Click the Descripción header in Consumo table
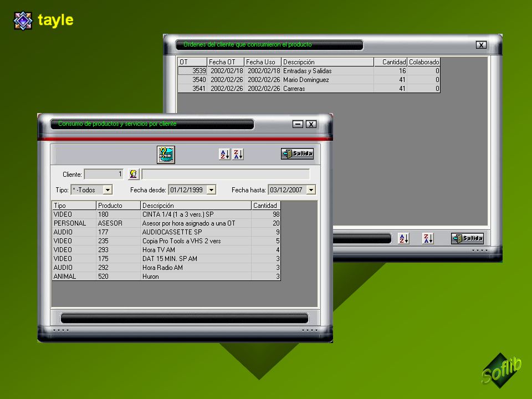The image size is (532, 399). [x=196, y=206]
